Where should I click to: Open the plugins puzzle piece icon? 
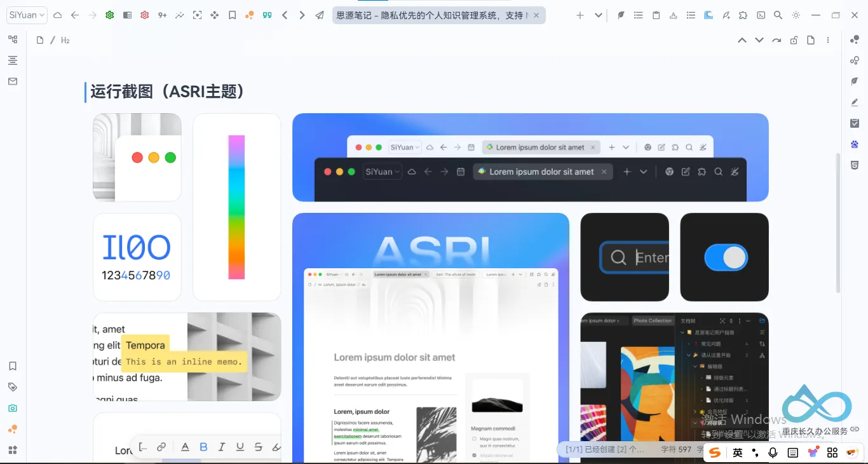tap(743, 15)
